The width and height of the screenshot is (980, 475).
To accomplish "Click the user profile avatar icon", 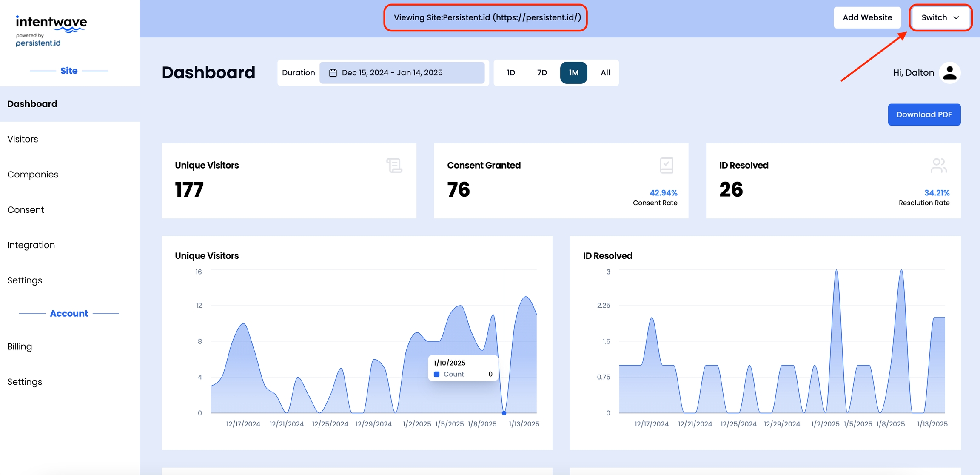I will tap(949, 73).
